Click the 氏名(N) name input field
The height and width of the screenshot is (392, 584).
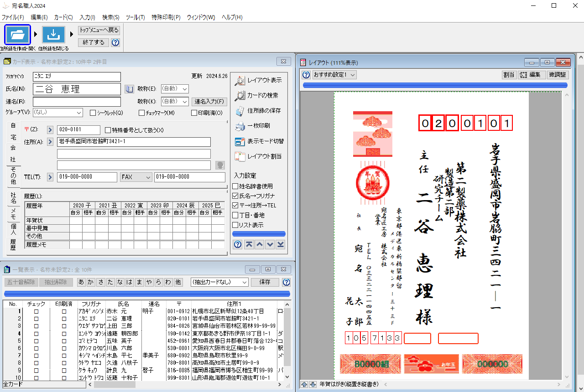click(77, 89)
